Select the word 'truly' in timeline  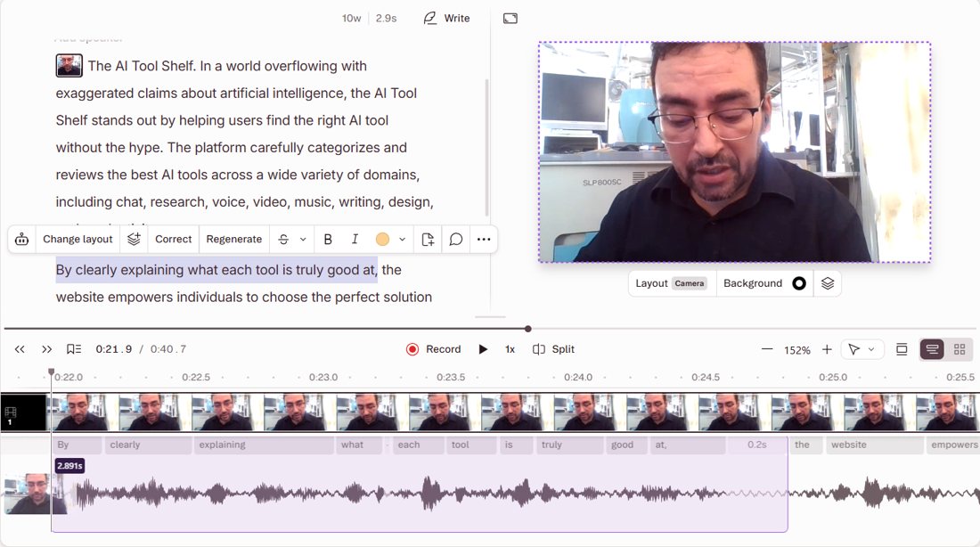pyautogui.click(x=569, y=445)
